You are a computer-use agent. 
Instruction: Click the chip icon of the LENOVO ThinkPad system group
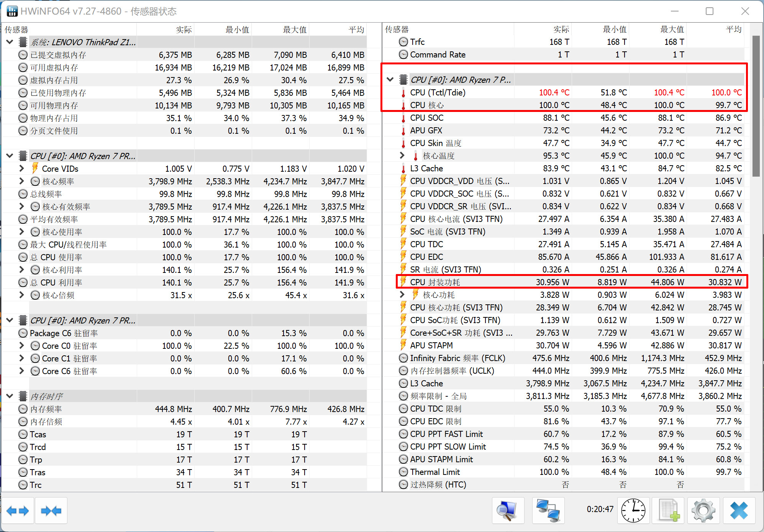click(x=23, y=42)
